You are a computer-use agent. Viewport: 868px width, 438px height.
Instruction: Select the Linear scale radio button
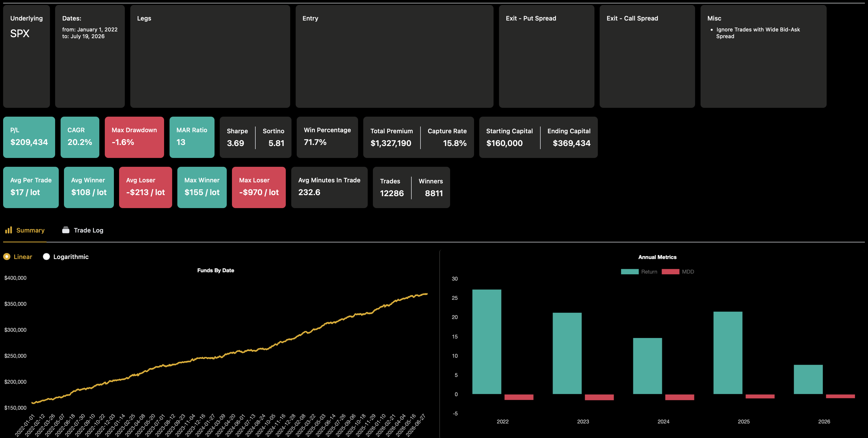pos(7,256)
